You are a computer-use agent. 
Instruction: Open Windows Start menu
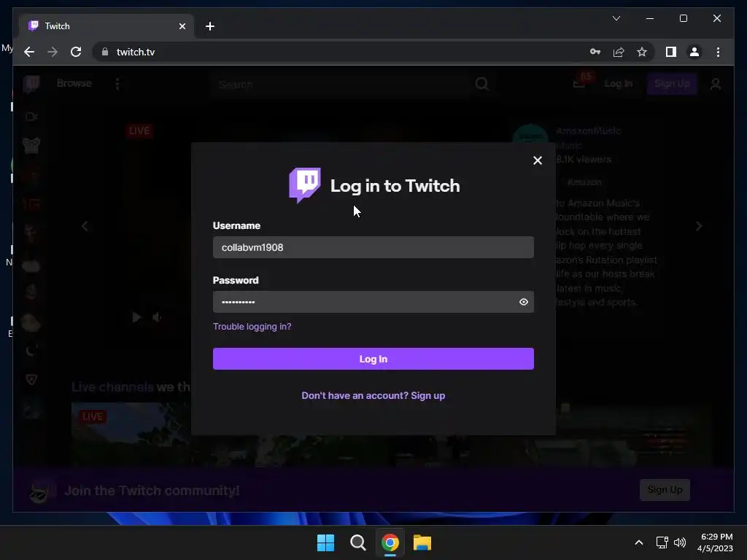click(x=326, y=542)
